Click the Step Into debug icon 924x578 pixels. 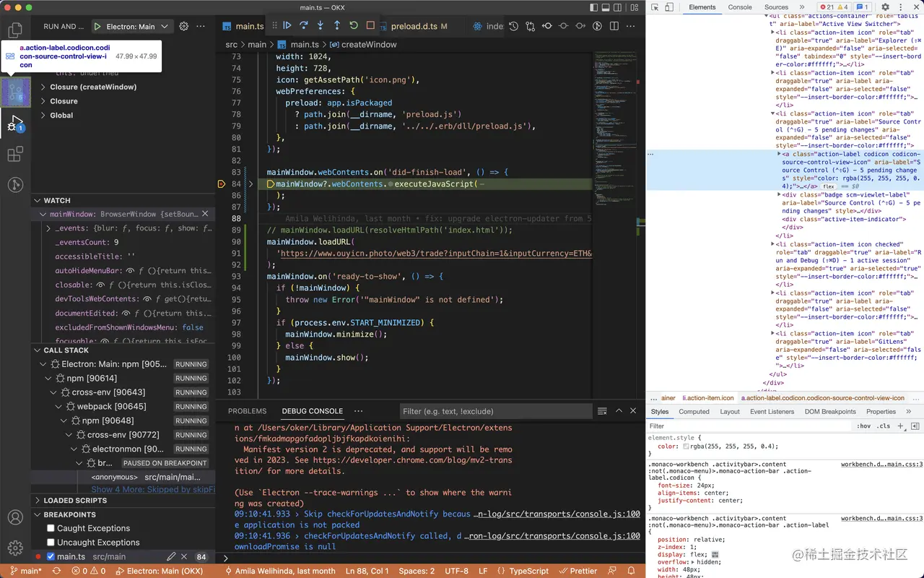tap(321, 25)
